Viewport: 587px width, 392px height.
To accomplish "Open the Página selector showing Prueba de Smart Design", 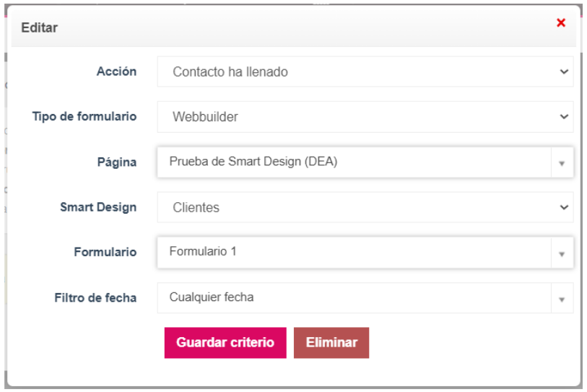I will coord(365,162).
